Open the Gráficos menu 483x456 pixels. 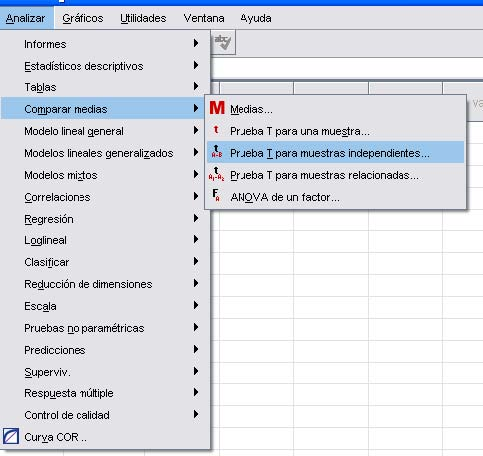[x=83, y=18]
